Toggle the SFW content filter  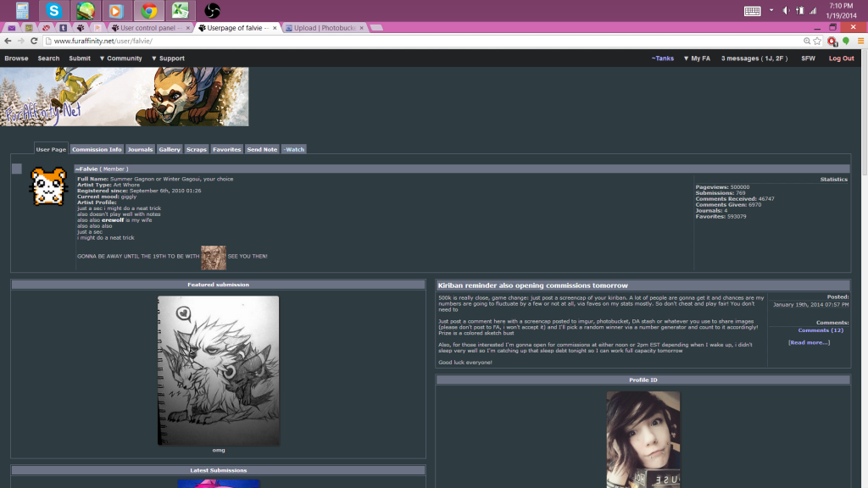[x=808, y=58]
